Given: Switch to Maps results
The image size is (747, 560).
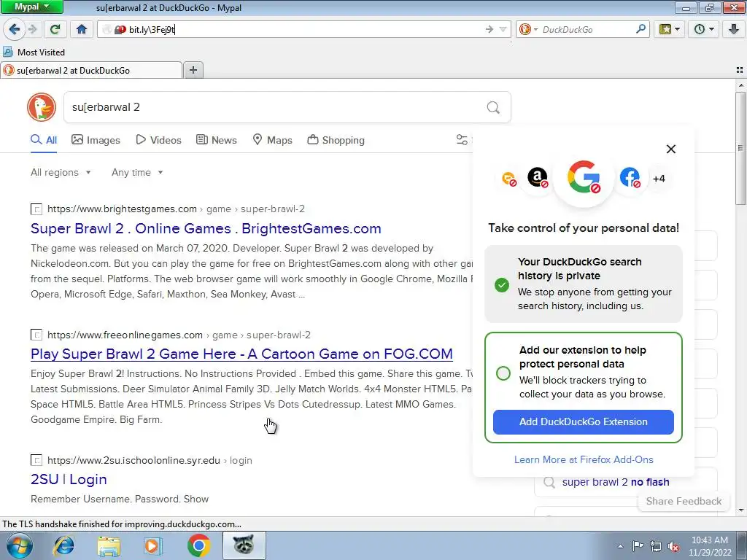Looking at the screenshot, I should 273,140.
